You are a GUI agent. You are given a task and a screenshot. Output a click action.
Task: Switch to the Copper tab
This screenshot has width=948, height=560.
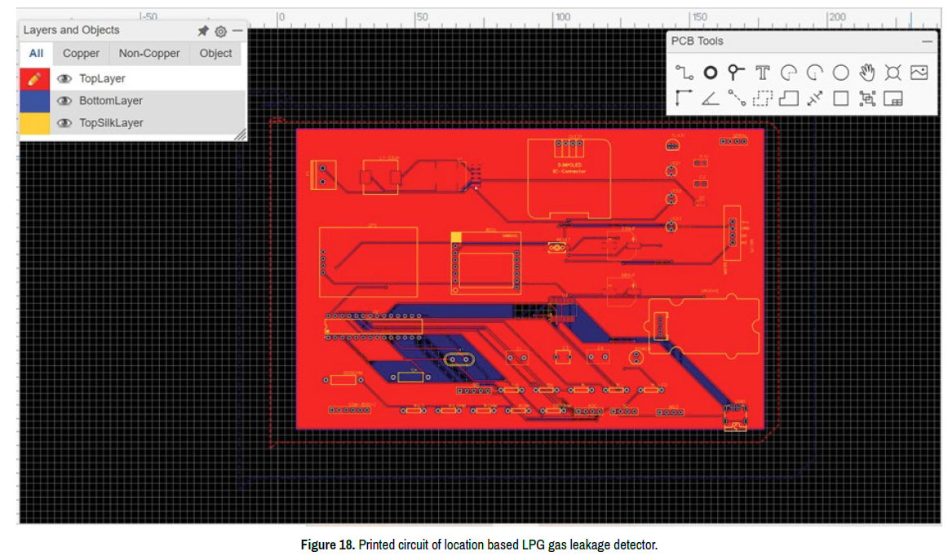click(x=81, y=54)
